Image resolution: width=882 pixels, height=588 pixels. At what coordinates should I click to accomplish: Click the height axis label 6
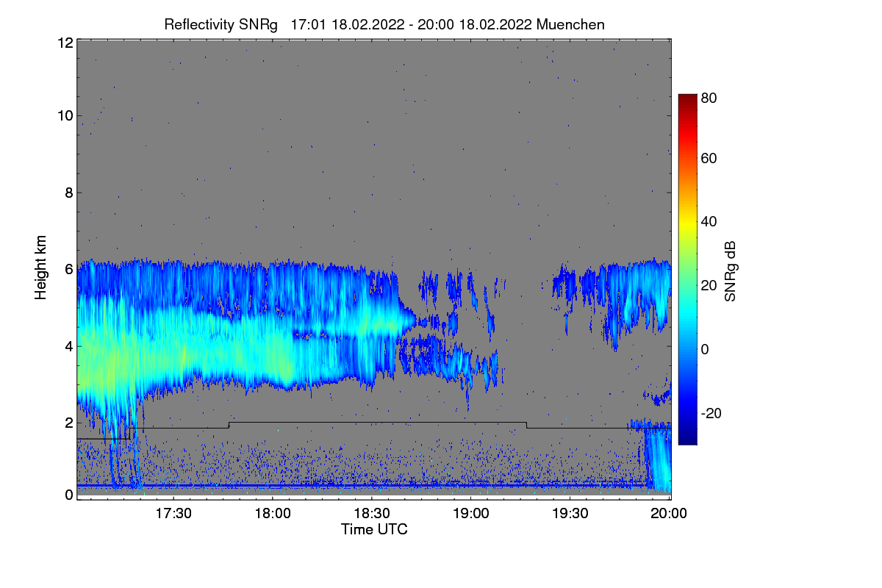click(x=69, y=269)
